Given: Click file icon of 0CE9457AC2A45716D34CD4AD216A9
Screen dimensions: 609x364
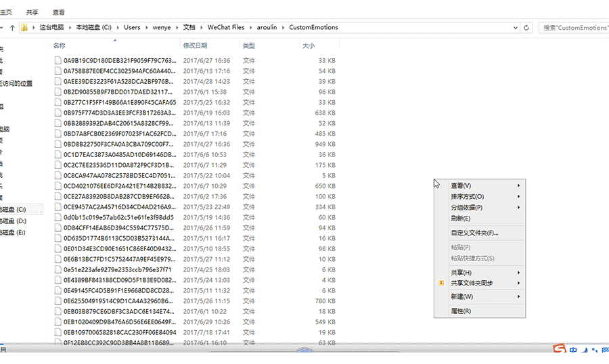Looking at the screenshot, I should (x=58, y=207).
